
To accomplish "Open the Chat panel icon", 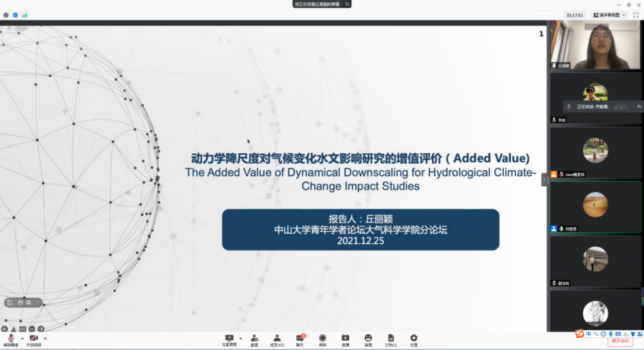I will point(300,338).
